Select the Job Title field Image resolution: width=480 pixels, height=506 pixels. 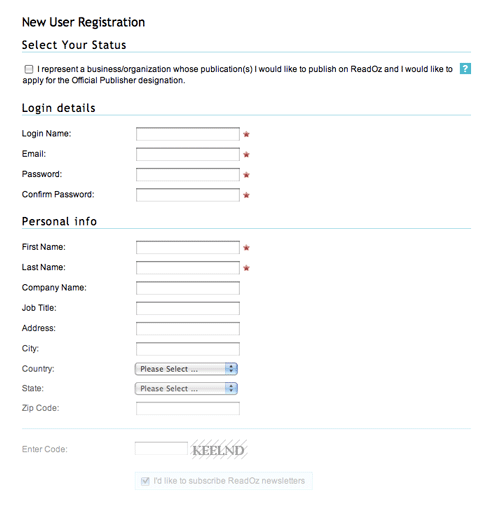click(188, 308)
